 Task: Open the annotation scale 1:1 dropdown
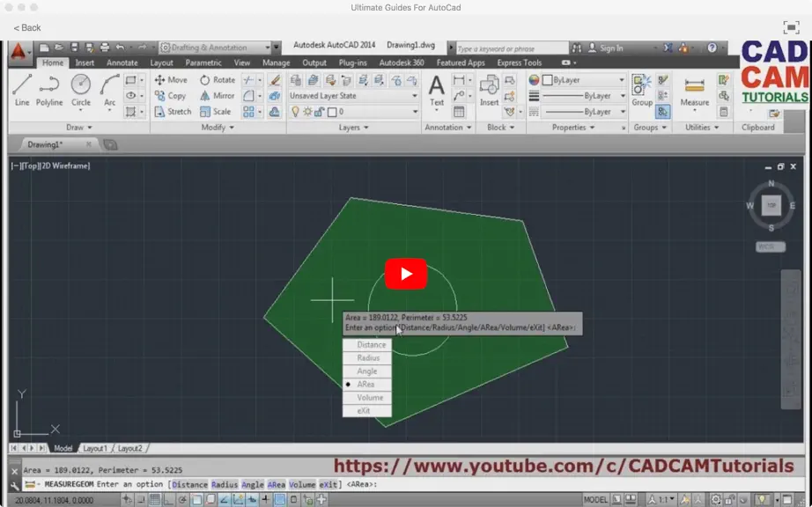pyautogui.click(x=667, y=500)
